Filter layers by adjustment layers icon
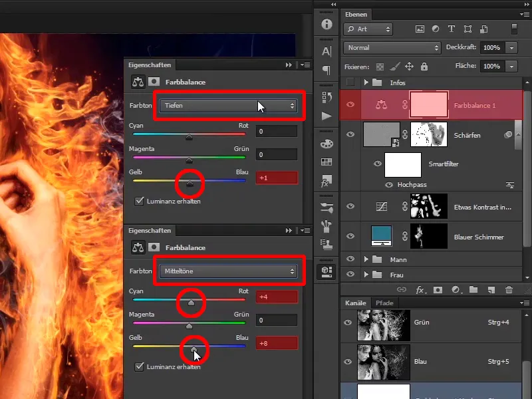The width and height of the screenshot is (532, 399). (x=436, y=29)
